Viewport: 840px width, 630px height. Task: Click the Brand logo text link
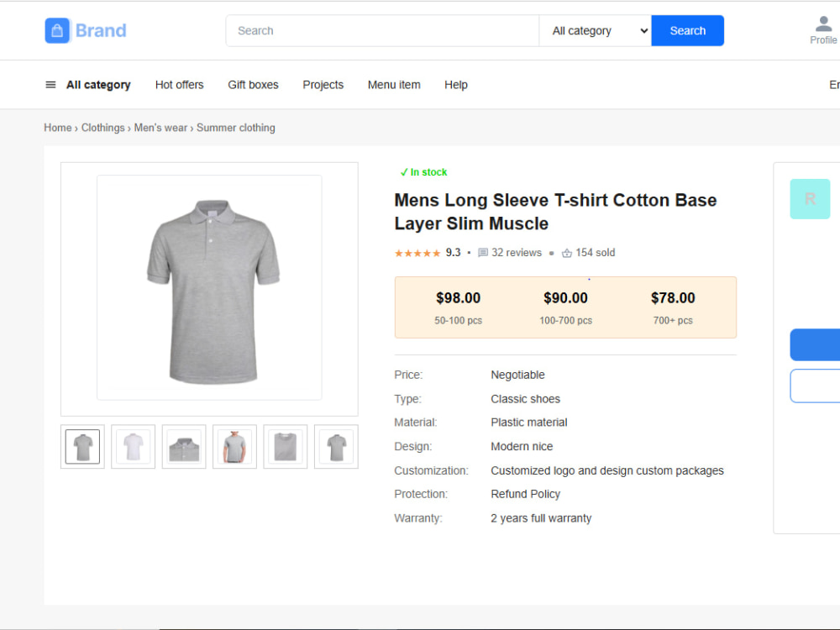pyautogui.click(x=101, y=30)
